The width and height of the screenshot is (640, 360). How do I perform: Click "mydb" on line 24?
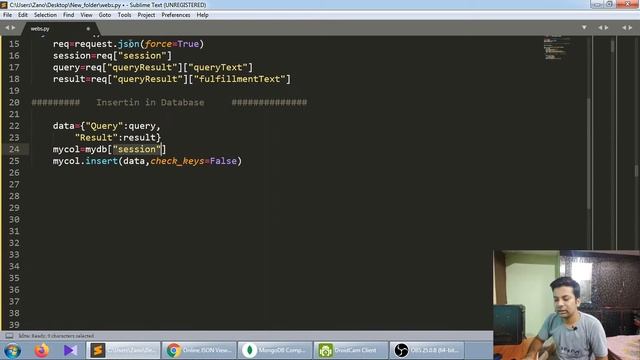click(x=96, y=149)
